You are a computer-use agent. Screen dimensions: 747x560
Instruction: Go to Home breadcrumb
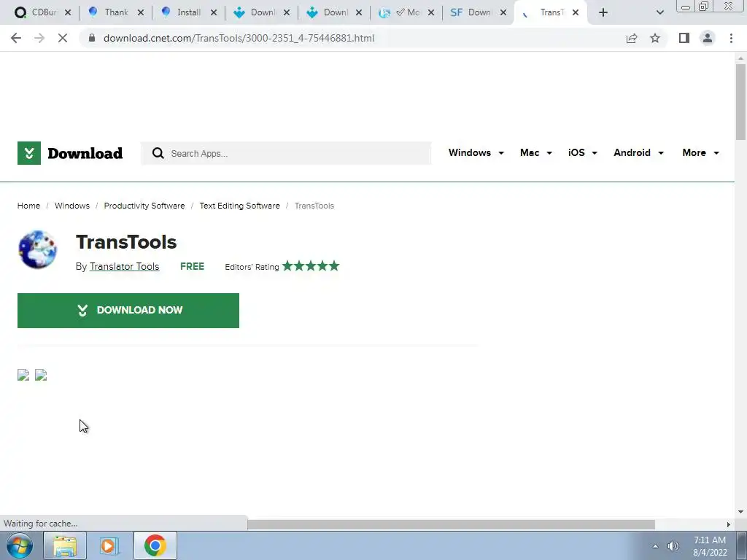coord(28,206)
